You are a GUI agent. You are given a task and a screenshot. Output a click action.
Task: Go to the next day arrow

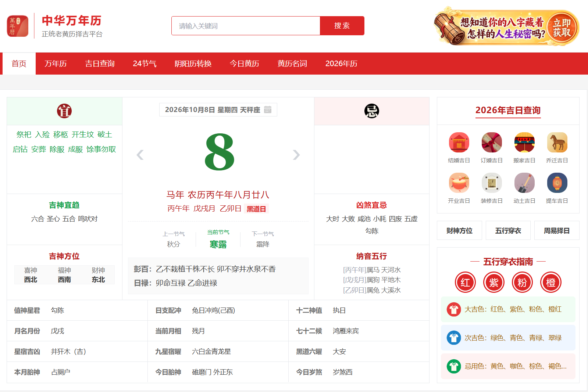pos(296,155)
